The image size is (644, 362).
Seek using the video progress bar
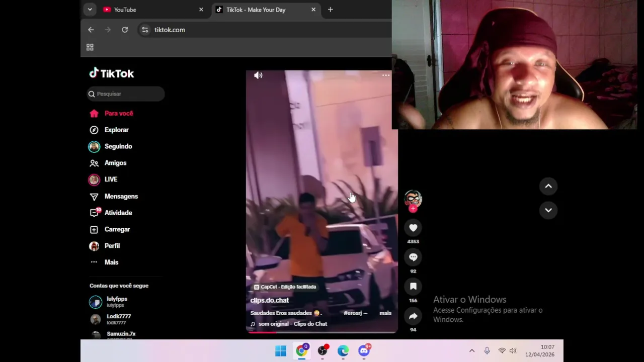[321, 332]
